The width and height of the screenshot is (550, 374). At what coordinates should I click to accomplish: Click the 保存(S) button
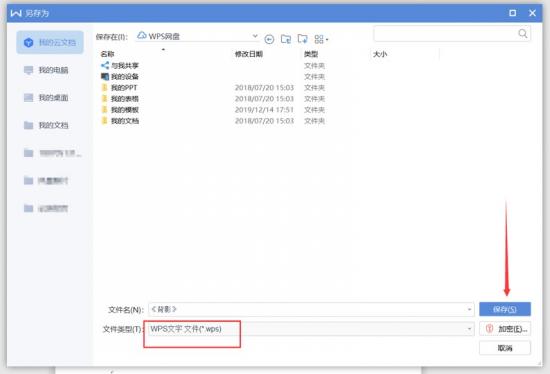(x=505, y=309)
